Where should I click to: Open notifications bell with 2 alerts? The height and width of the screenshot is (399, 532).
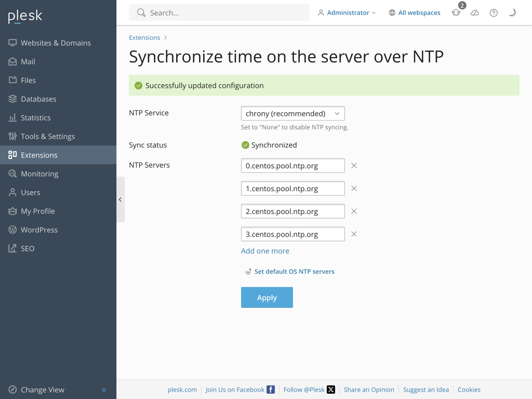click(x=456, y=12)
